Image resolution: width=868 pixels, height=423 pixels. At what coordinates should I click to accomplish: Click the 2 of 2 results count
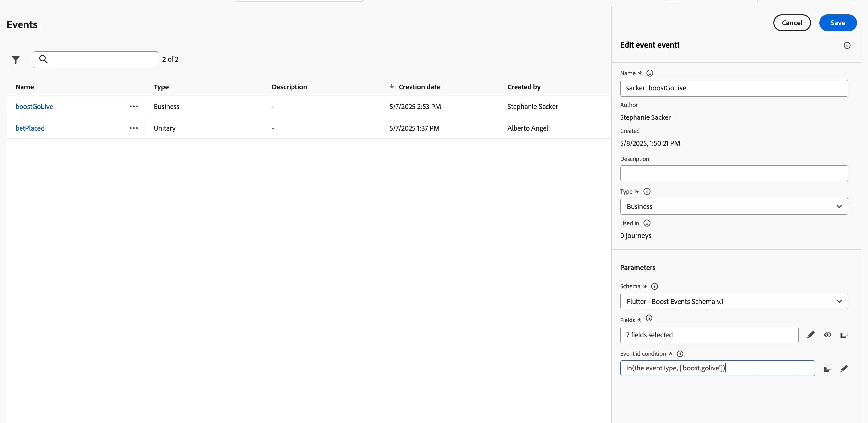(x=170, y=59)
